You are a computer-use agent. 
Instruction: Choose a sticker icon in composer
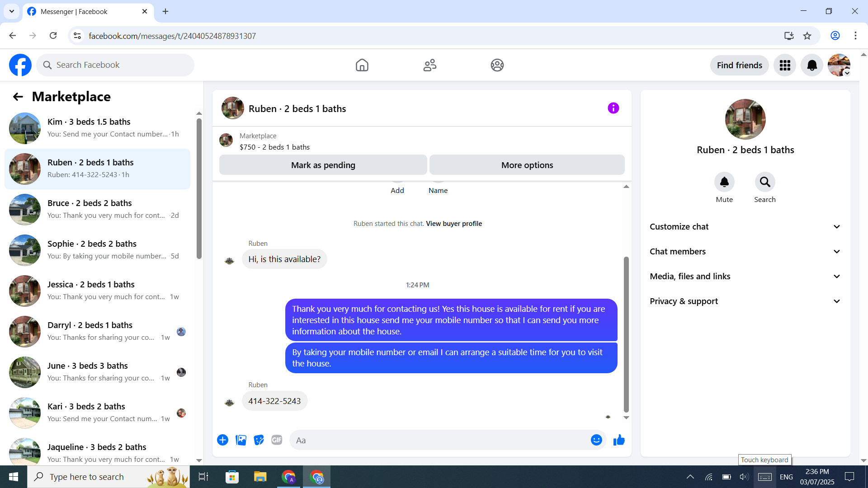259,440
